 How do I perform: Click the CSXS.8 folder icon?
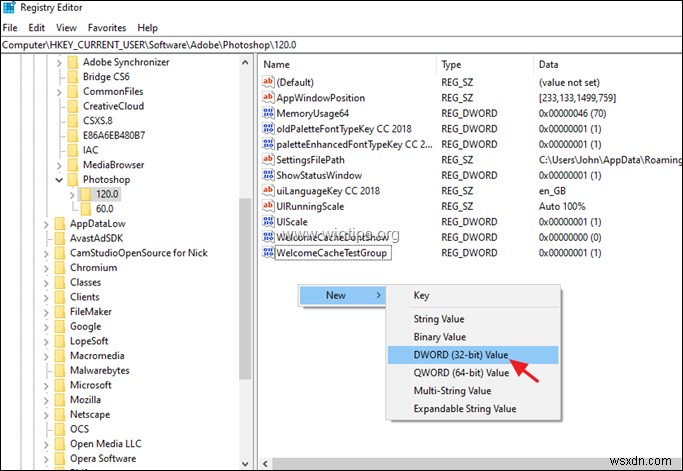pyautogui.click(x=73, y=121)
